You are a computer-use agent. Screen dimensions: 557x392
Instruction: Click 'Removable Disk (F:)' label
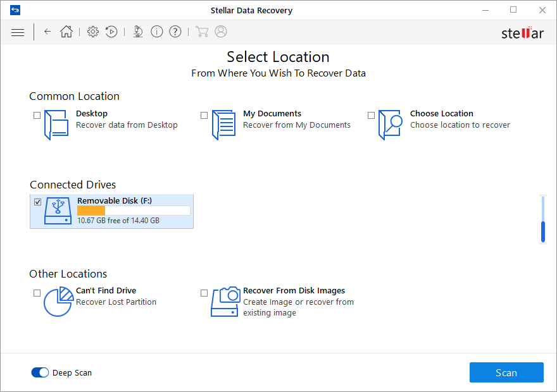click(115, 201)
